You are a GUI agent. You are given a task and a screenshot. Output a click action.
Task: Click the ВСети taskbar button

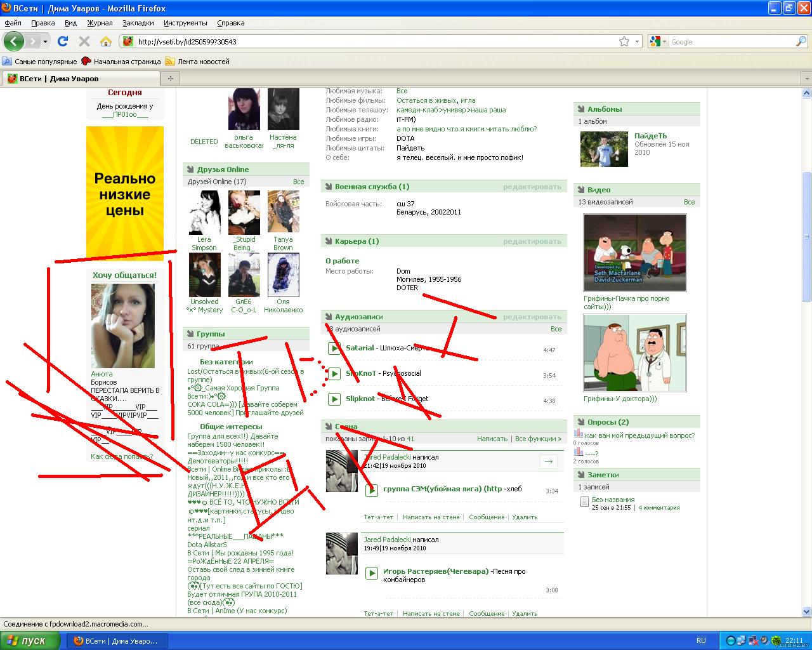pos(117,640)
